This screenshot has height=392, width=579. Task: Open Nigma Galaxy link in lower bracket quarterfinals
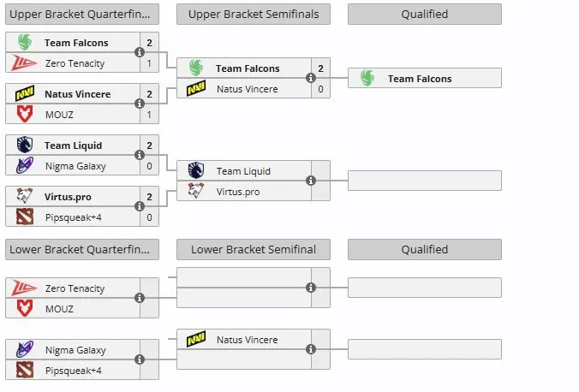(x=75, y=350)
